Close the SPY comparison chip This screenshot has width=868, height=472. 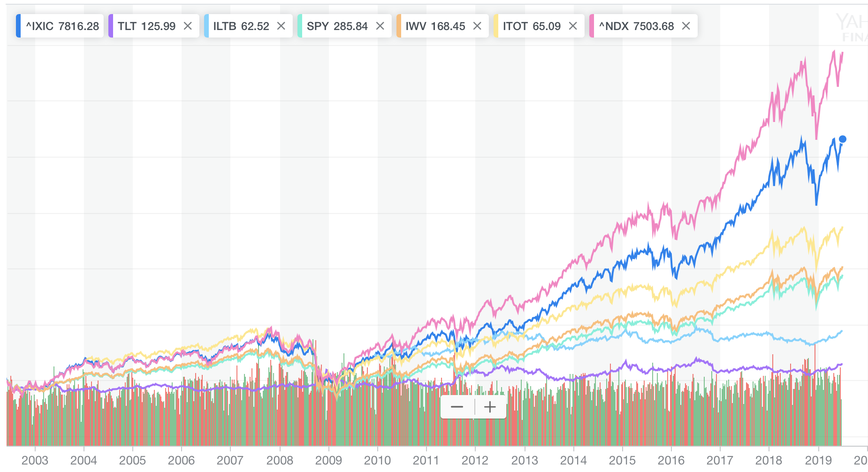point(380,26)
